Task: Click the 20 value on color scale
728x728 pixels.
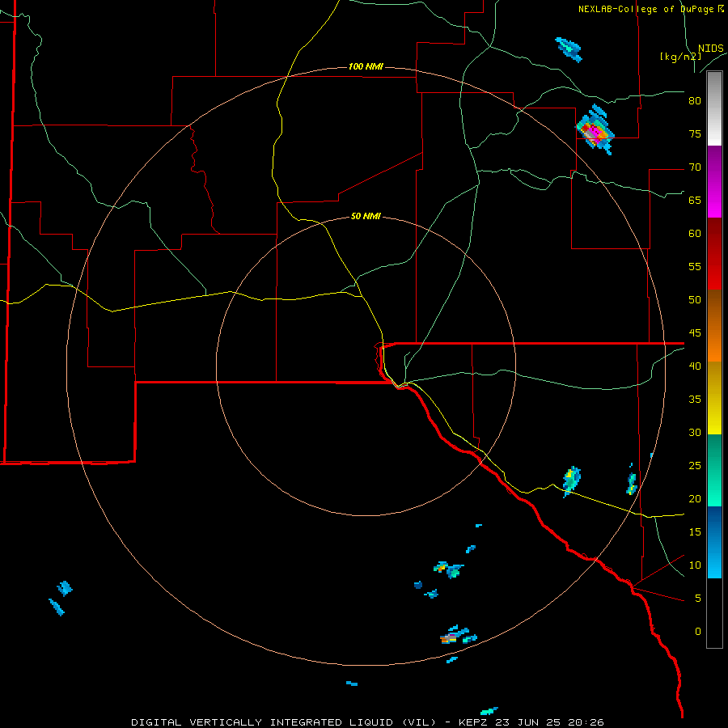Action: coord(695,498)
